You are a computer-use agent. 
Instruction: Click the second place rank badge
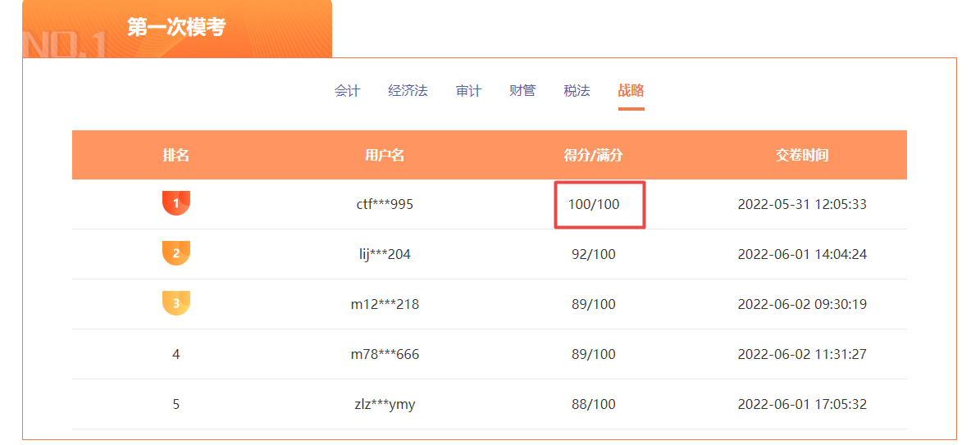coord(175,253)
